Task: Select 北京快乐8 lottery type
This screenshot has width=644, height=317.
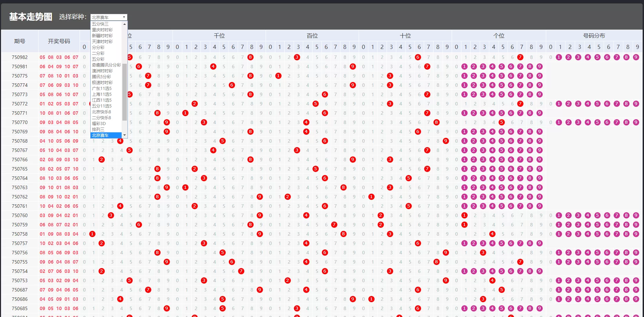Action: [x=102, y=112]
